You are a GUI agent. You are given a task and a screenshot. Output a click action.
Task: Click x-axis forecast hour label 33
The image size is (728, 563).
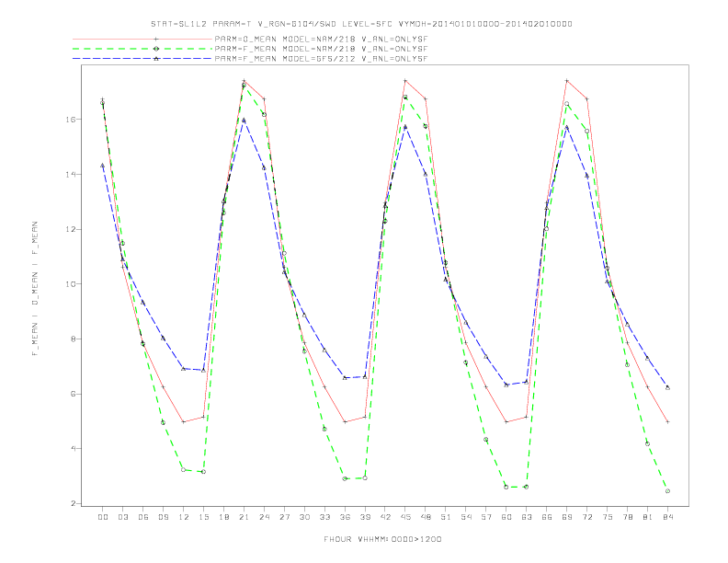(324, 517)
